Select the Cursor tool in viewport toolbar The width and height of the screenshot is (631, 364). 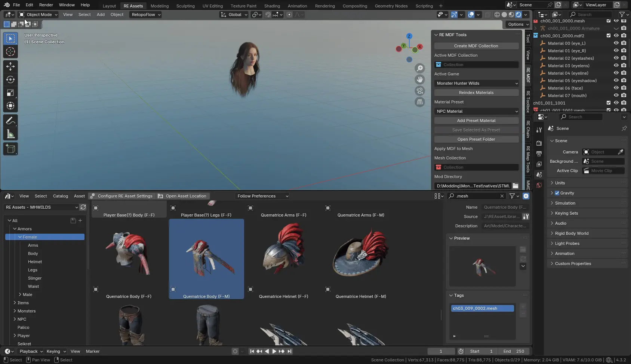pyautogui.click(x=10, y=52)
